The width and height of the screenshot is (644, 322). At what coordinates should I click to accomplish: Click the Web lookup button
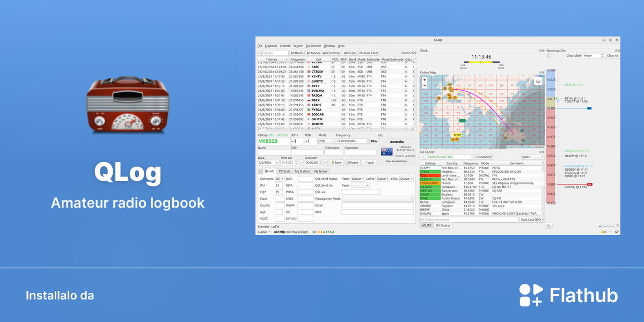point(368,162)
